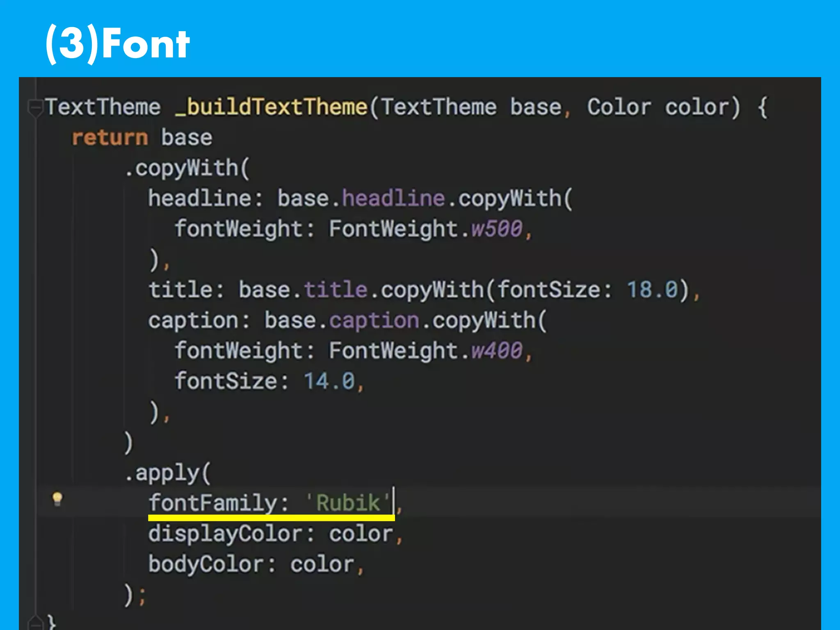Click the .apply( method call

coord(167,473)
